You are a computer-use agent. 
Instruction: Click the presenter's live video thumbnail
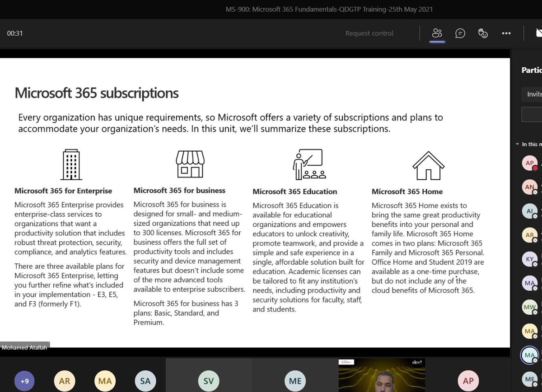[x=381, y=376]
